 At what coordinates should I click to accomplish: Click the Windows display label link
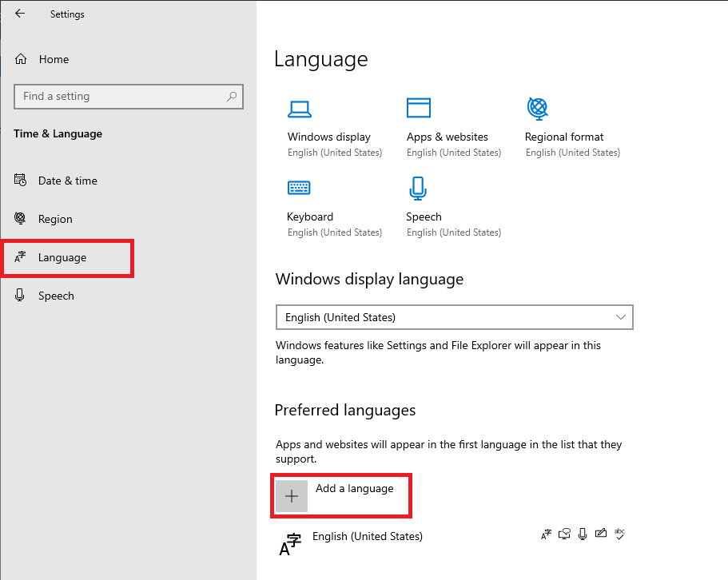point(329,137)
